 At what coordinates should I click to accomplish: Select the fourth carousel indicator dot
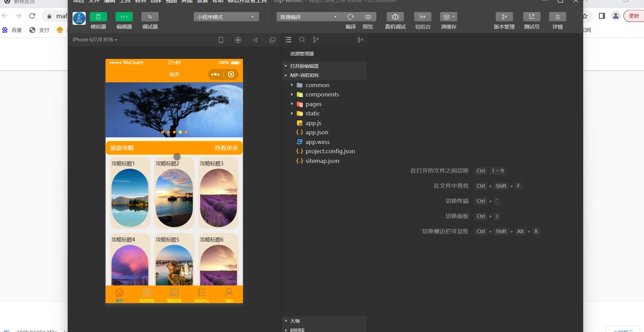[x=180, y=132]
